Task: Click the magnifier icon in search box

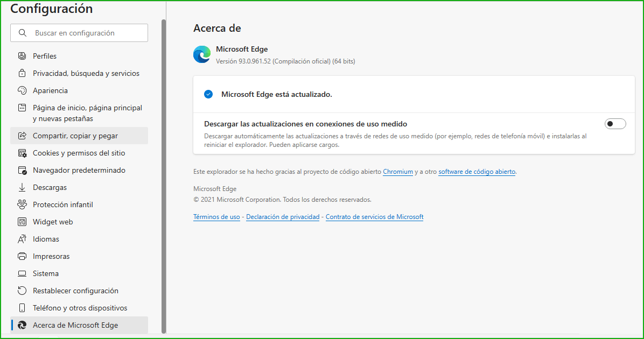Action: pyautogui.click(x=23, y=33)
